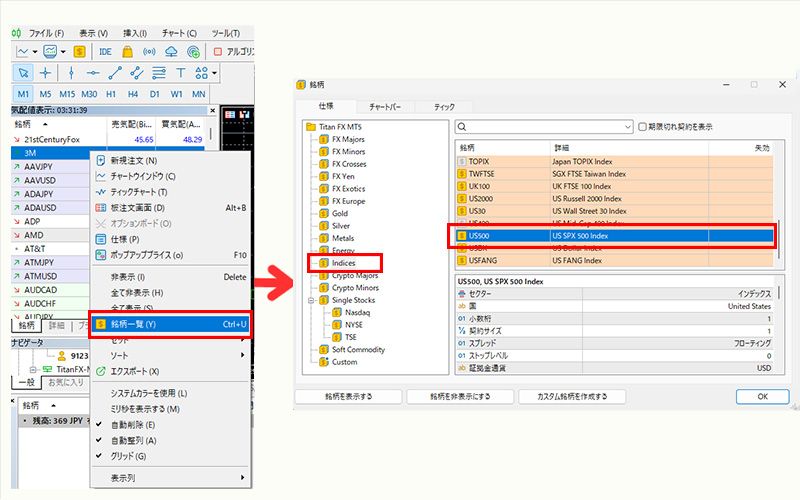Sort by 銘柄 column header in market watch
Screen dimensions: 800x500
(58, 124)
